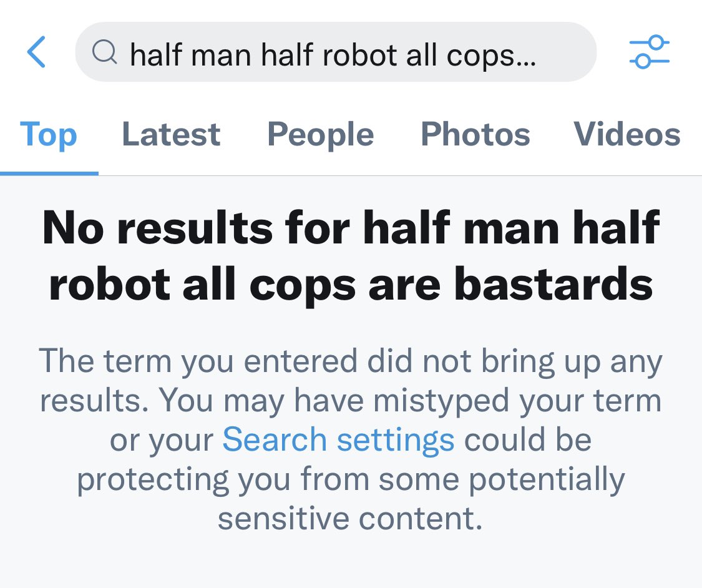Image resolution: width=702 pixels, height=588 pixels.
Task: Open the search filters slider icon
Action: coord(649,52)
